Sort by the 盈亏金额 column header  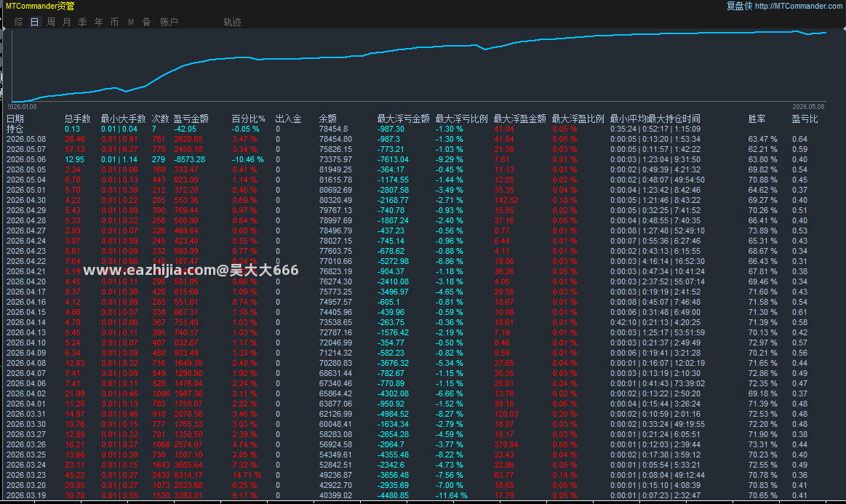point(191,119)
